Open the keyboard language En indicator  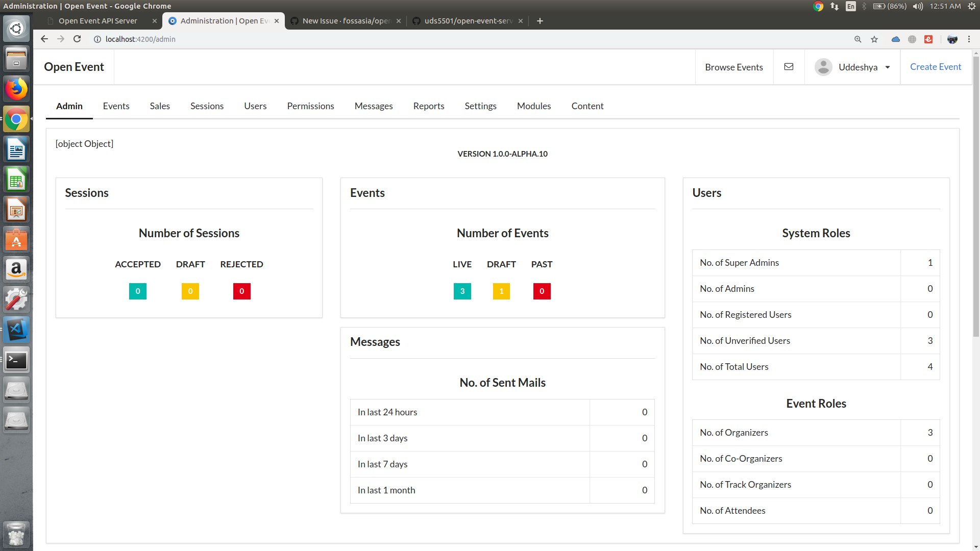click(850, 6)
